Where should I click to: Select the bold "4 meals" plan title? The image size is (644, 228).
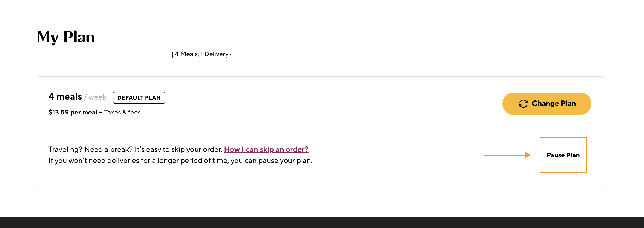click(65, 97)
